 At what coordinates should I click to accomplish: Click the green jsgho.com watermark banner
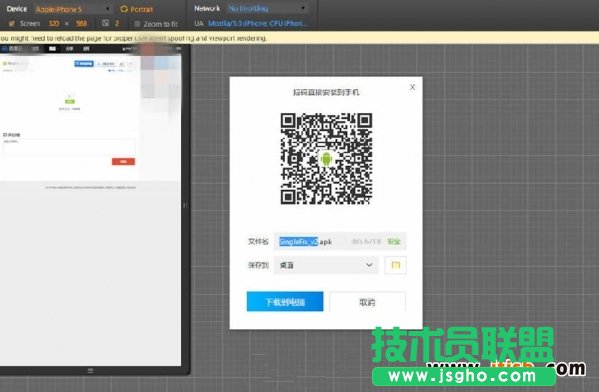463,376
